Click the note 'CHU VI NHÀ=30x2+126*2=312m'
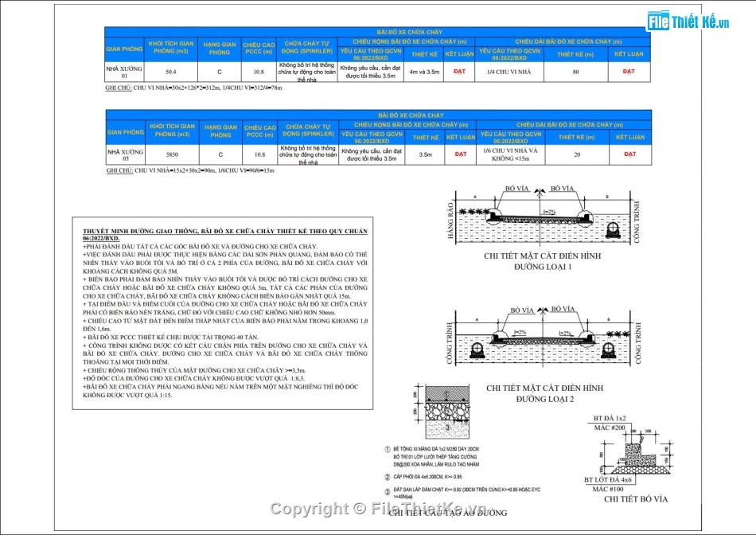756x535 pixels. pyautogui.click(x=177, y=88)
